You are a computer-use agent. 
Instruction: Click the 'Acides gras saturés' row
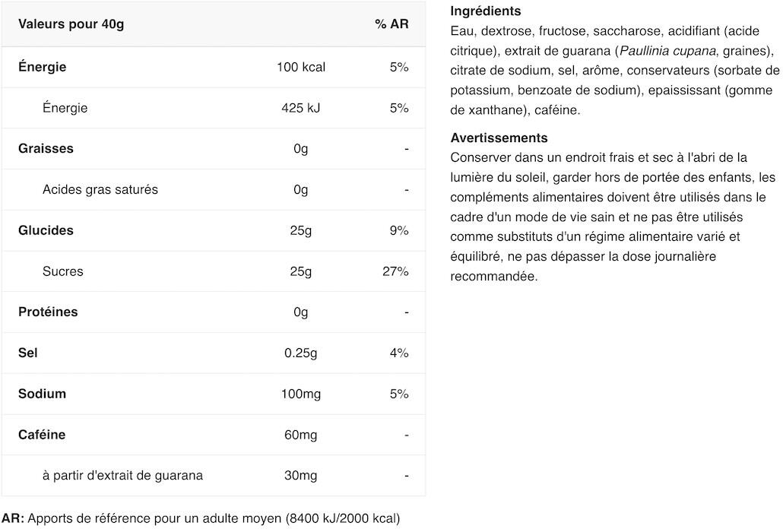pyautogui.click(x=213, y=190)
